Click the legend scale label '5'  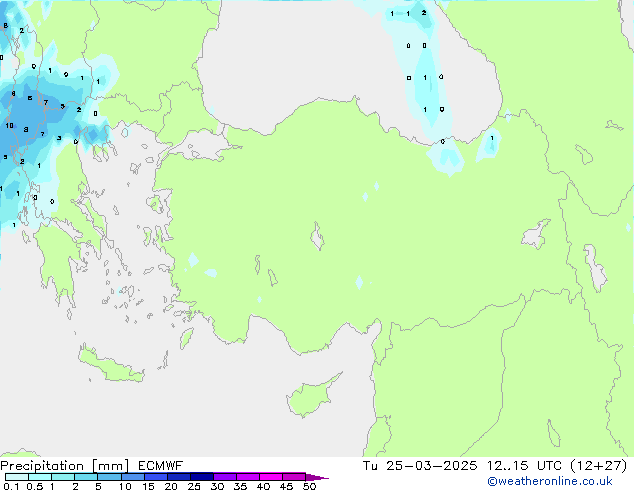98,486
